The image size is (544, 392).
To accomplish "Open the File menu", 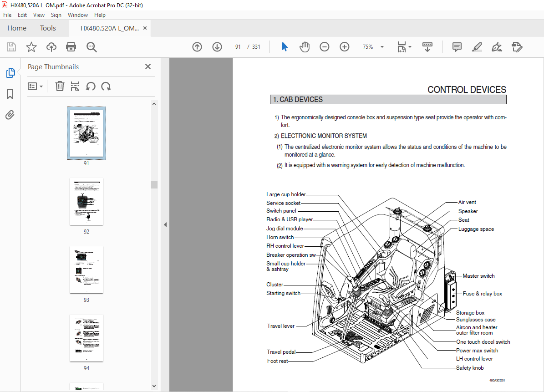I will point(7,15).
